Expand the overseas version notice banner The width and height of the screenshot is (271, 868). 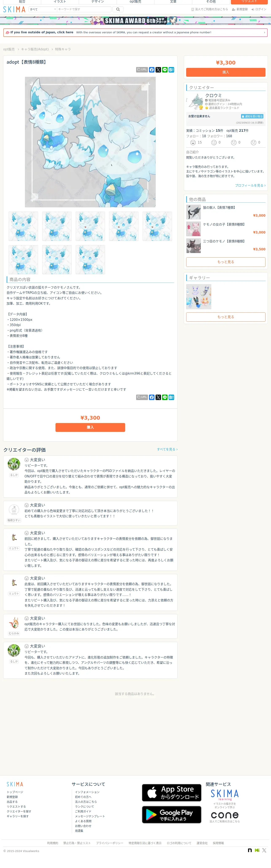135,32
